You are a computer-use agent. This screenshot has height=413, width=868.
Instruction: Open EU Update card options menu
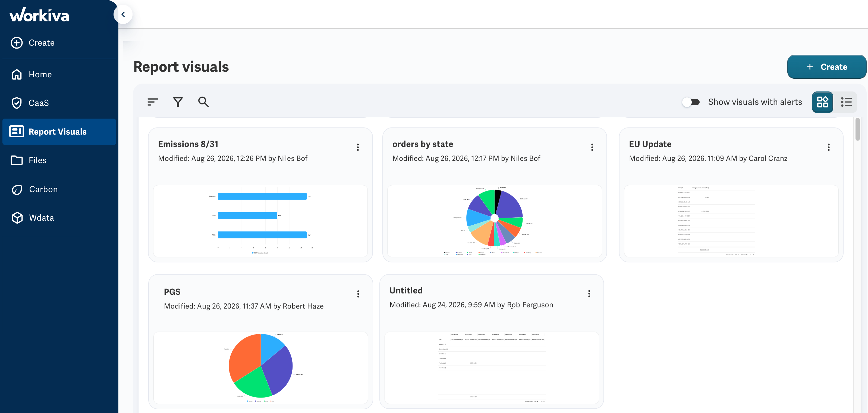[x=829, y=147]
